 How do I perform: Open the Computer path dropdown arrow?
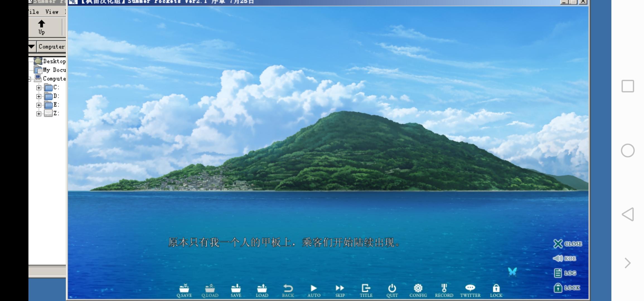(32, 47)
